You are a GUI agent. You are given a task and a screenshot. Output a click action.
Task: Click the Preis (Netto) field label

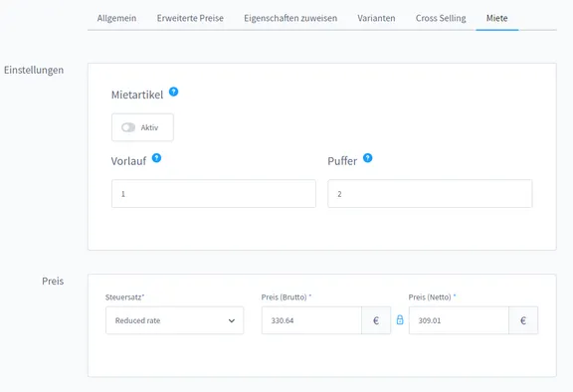pos(432,297)
